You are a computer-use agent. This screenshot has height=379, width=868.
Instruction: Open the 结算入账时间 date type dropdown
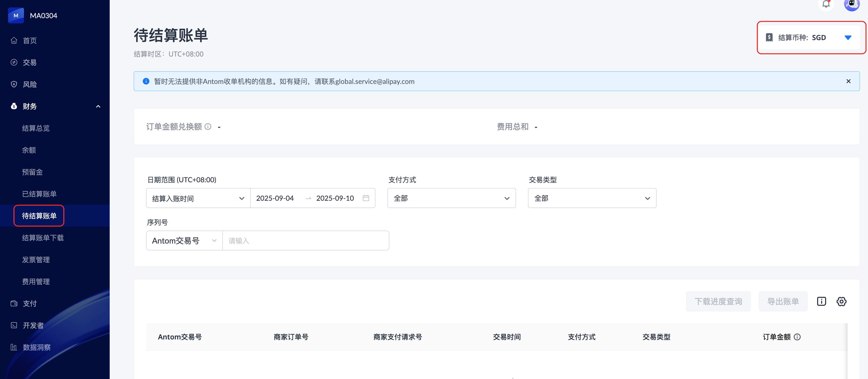pos(198,198)
